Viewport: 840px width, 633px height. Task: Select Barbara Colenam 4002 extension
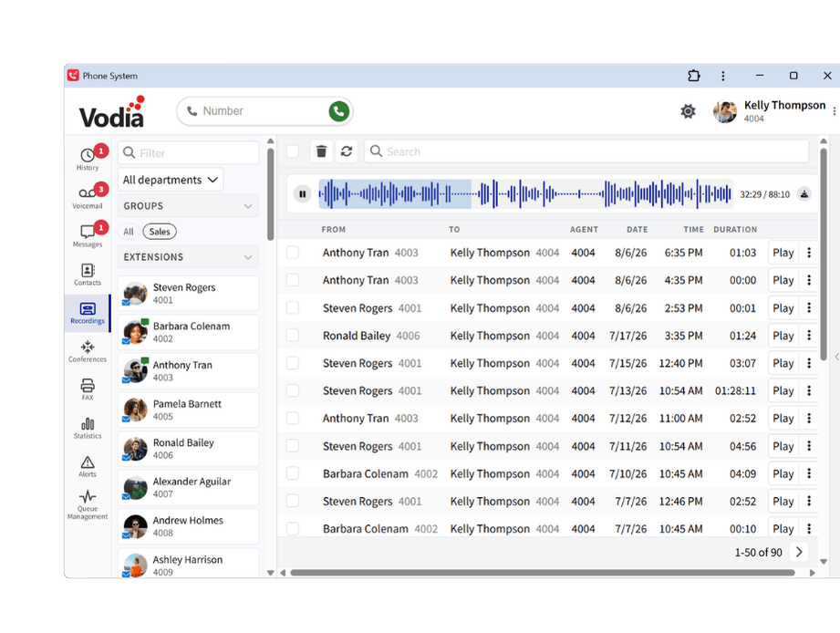[188, 332]
